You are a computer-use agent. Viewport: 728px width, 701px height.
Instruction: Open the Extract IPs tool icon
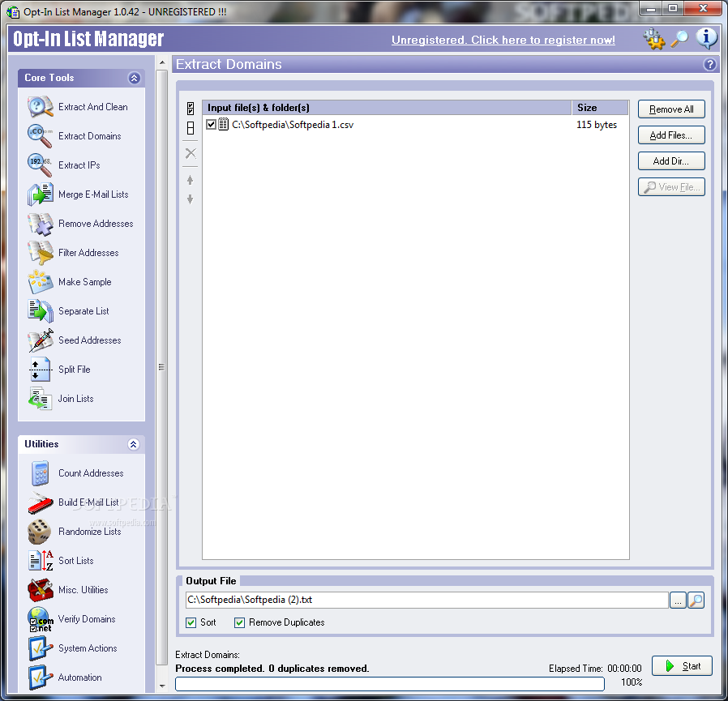coord(40,165)
